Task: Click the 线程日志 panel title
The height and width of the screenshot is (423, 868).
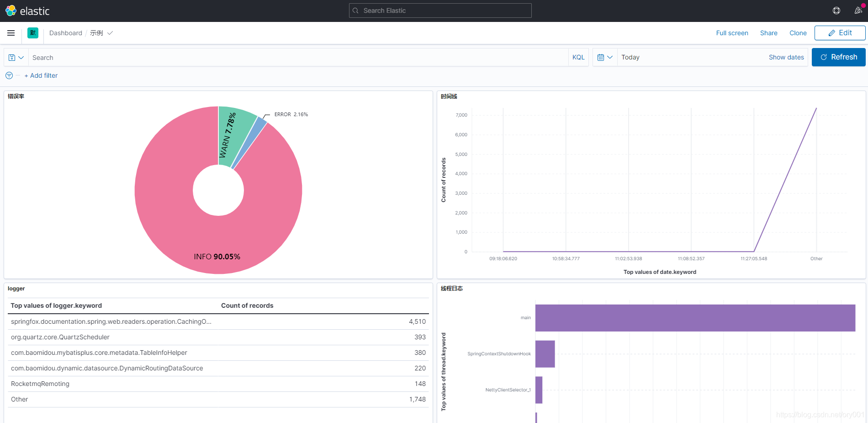Action: pyautogui.click(x=452, y=289)
